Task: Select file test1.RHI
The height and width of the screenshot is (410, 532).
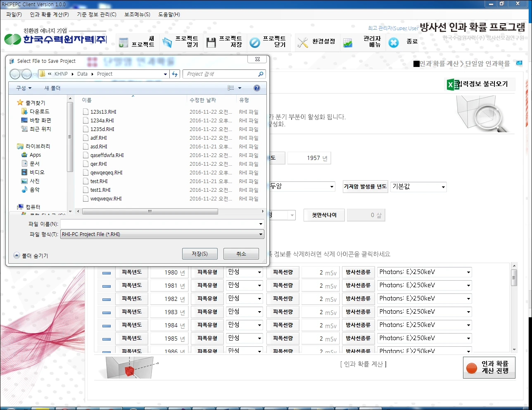Action: [x=100, y=190]
